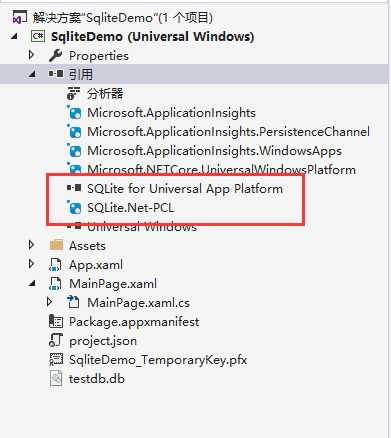Image resolution: width=391 pixels, height=438 pixels.
Task: Expand the Properties node
Action: pos(32,55)
